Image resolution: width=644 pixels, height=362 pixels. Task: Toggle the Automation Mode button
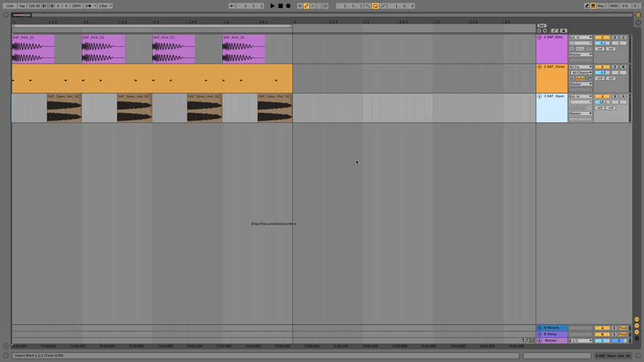(x=555, y=31)
